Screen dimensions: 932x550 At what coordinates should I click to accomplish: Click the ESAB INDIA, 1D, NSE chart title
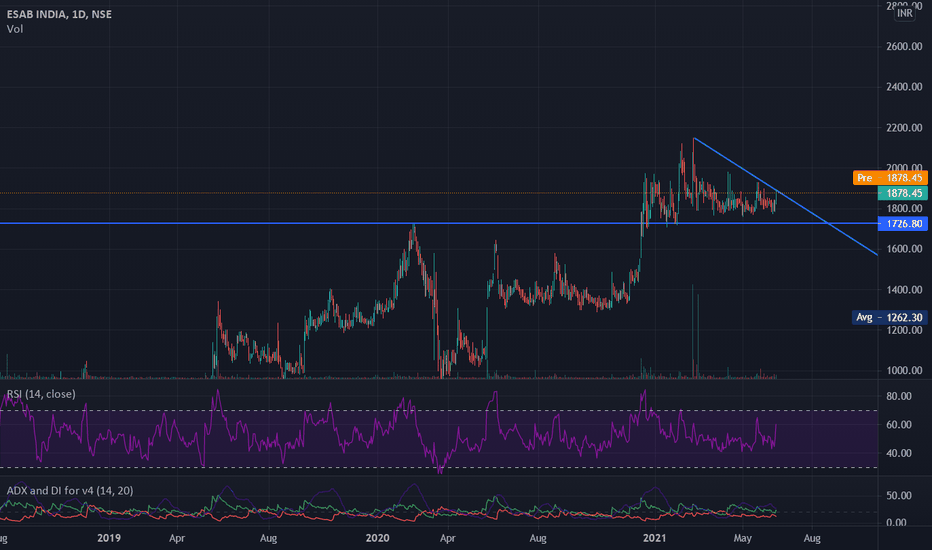click(x=59, y=14)
